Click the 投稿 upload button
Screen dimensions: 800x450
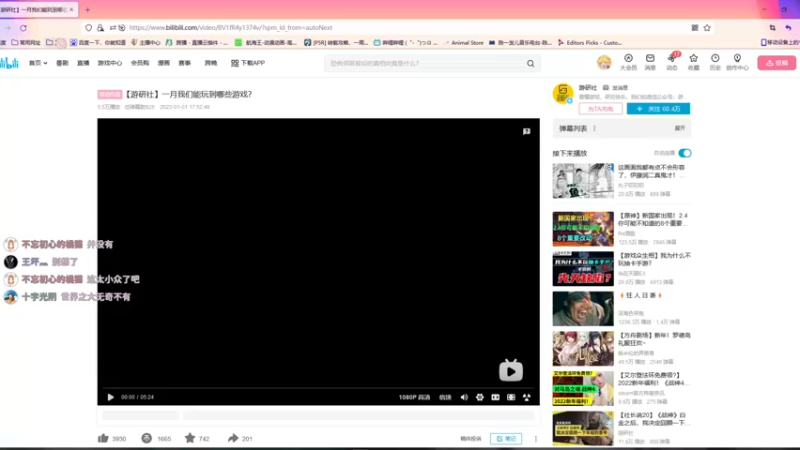[x=777, y=63]
